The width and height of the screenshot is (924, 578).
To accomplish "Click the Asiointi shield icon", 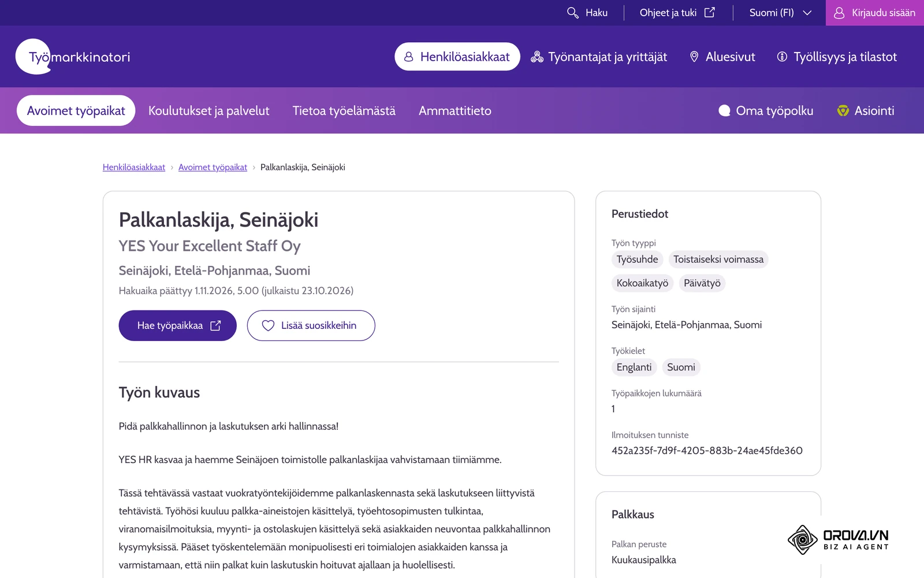I will click(x=843, y=110).
